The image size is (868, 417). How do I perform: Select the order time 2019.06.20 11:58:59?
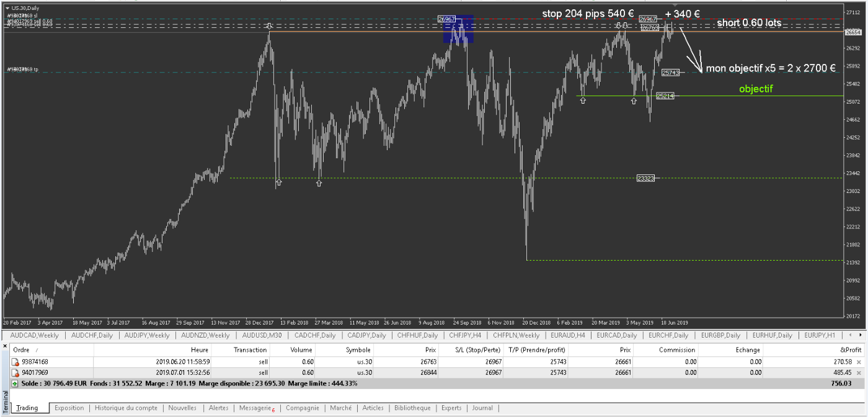click(x=184, y=362)
